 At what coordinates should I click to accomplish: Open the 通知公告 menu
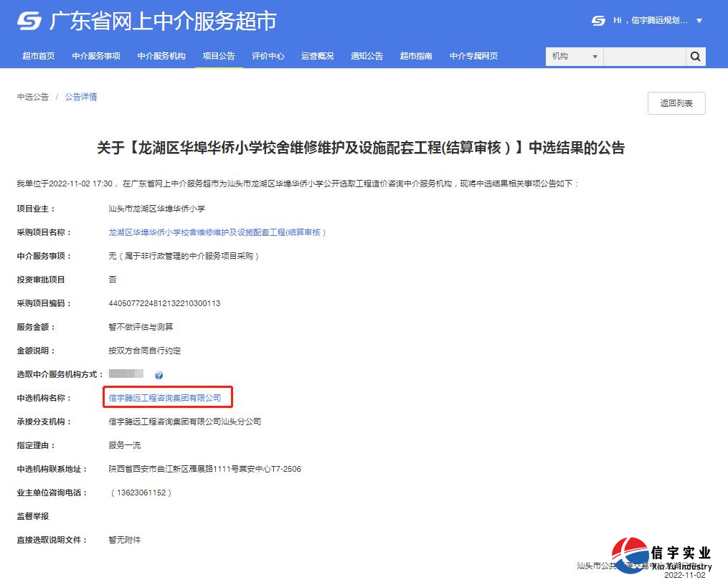tap(367, 55)
